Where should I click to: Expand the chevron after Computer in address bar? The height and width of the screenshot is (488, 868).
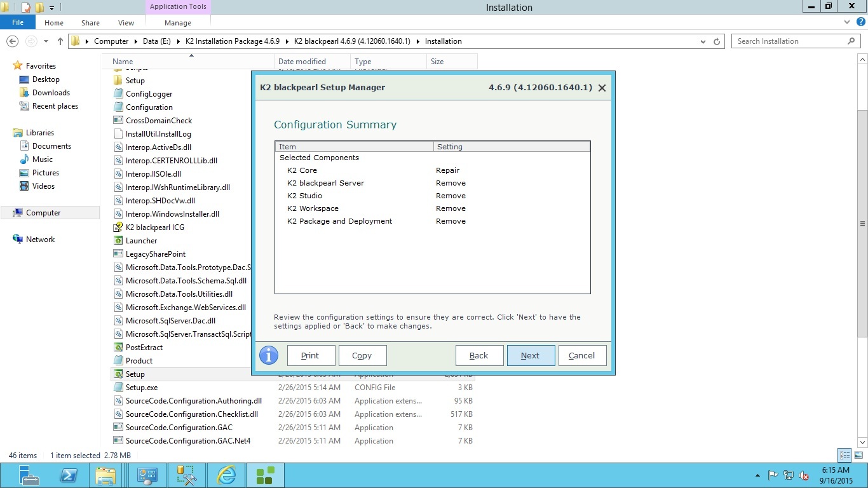pyautogui.click(x=135, y=41)
